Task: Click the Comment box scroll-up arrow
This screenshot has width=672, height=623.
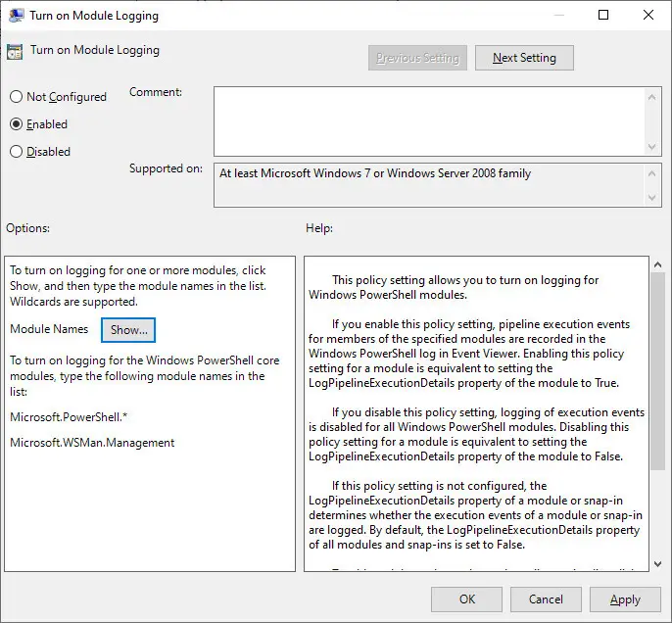Action: (x=653, y=96)
